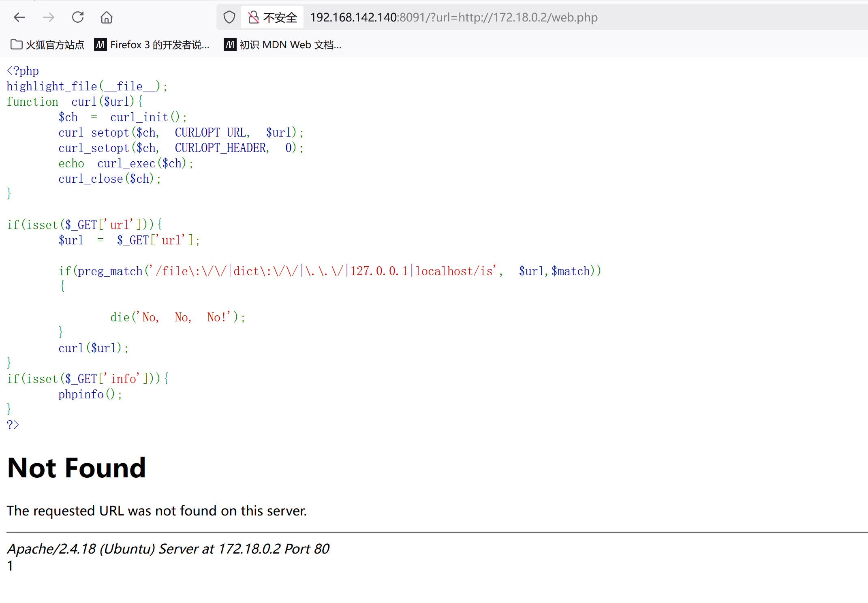The width and height of the screenshot is (868, 603).
Task: Click the browser Back arrow
Action: click(x=19, y=17)
